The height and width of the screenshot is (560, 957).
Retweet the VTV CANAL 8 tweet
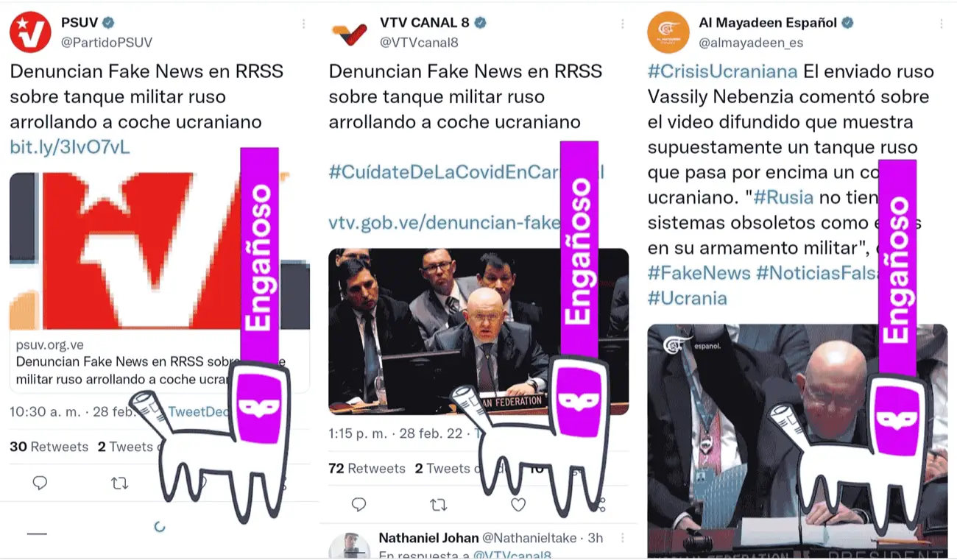pyautogui.click(x=438, y=504)
